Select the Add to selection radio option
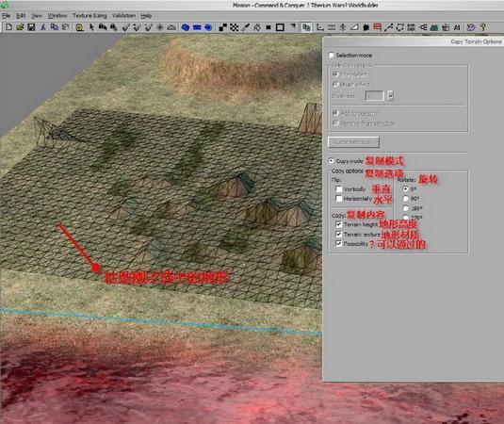The image size is (504, 424). point(335,113)
